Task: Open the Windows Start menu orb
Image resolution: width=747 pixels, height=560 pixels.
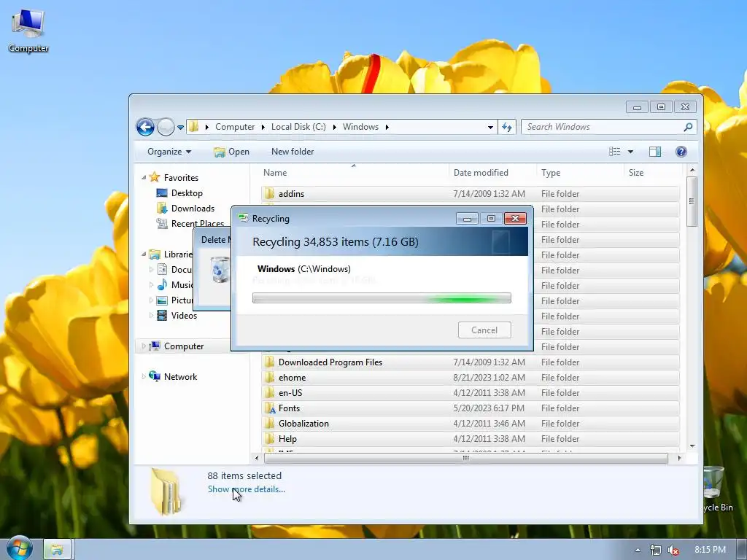Action: [x=19, y=549]
